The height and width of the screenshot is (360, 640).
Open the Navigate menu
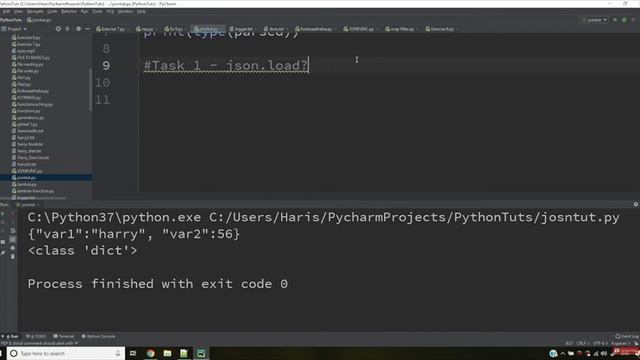point(35,11)
